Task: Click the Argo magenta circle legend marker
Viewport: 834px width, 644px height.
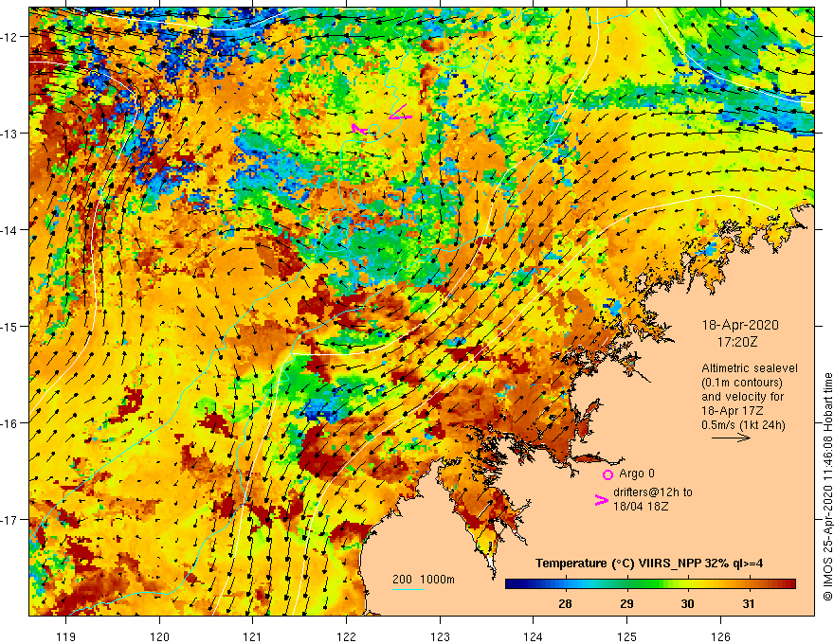Action: [x=607, y=474]
